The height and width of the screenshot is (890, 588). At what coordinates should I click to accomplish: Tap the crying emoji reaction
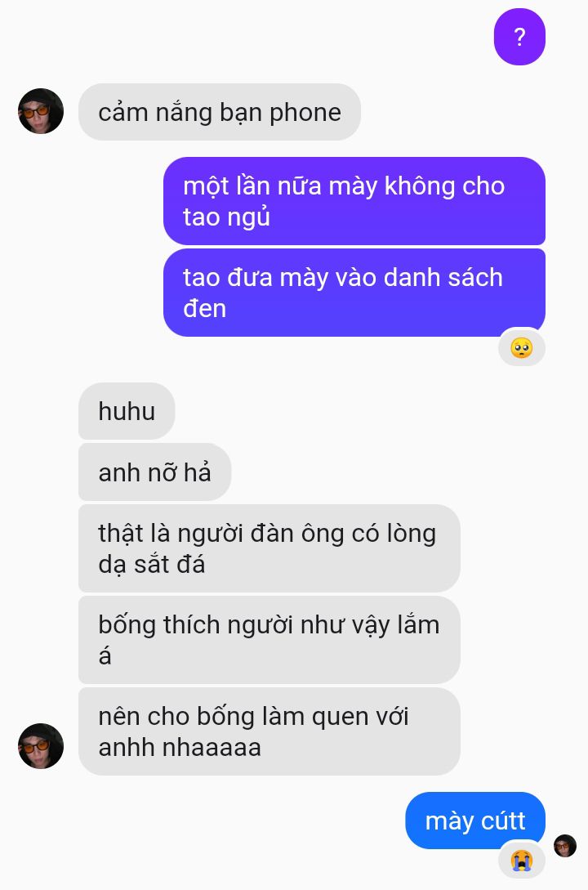point(522,860)
